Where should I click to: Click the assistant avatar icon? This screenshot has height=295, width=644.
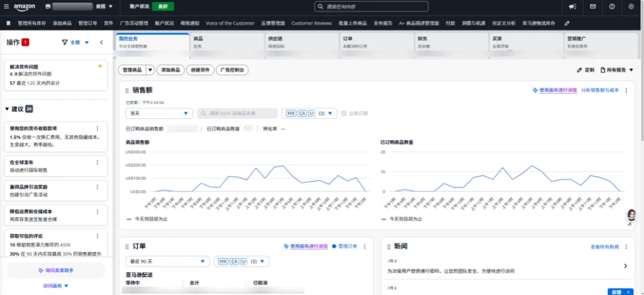[631, 216]
